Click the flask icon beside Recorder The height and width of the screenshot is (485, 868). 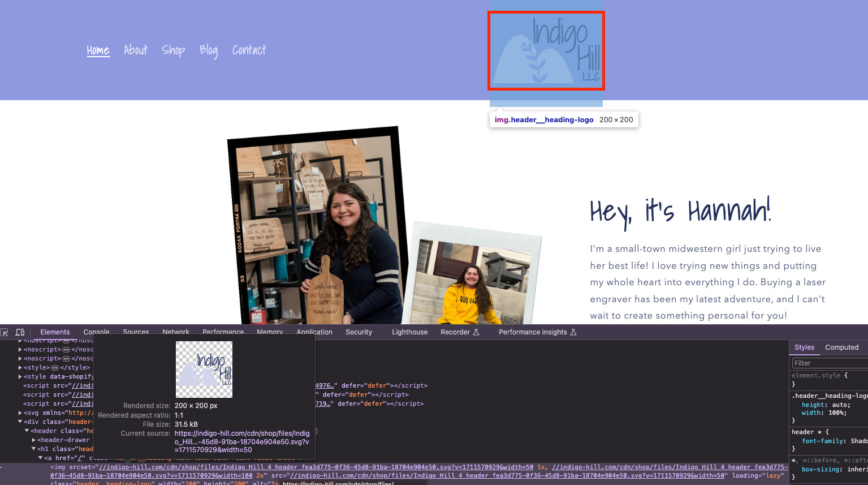[x=476, y=332]
